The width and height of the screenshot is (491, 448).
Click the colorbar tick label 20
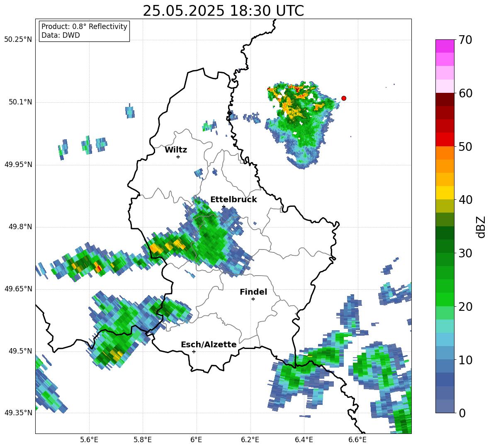pos(465,307)
